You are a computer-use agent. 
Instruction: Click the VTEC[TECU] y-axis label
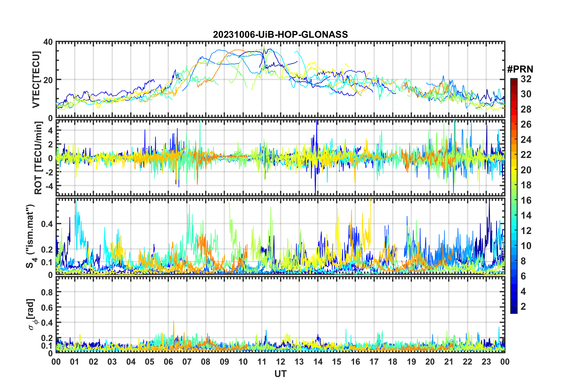(36, 80)
